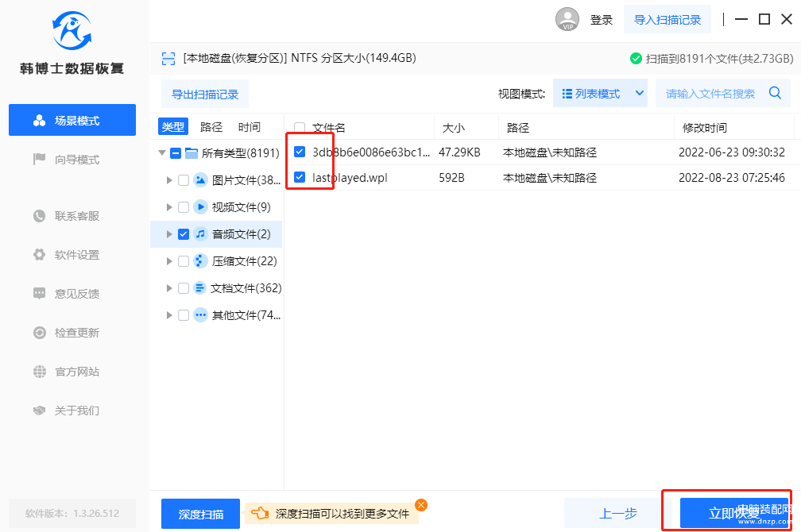Click the partition scan icon beside 本地磁盘
Screen dimensions: 801x532
point(168,58)
